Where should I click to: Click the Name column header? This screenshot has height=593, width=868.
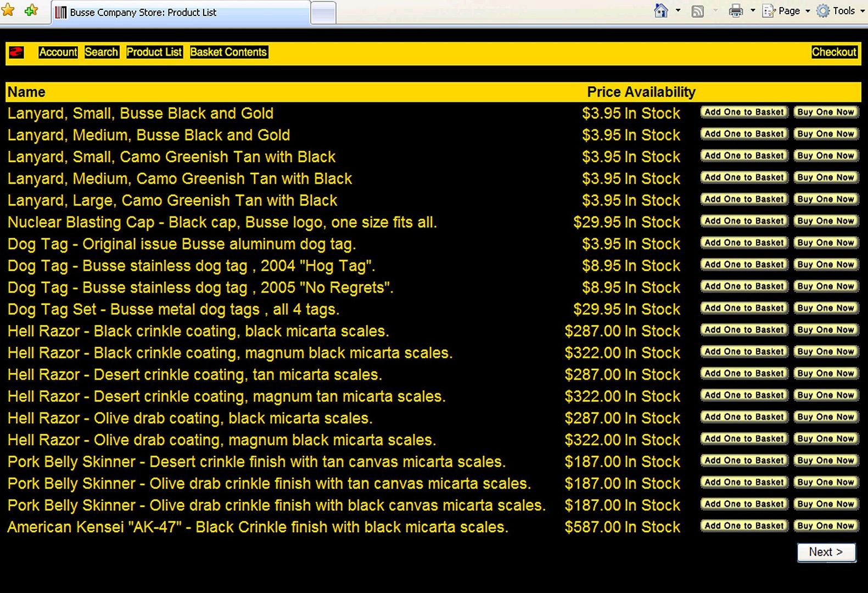click(26, 92)
